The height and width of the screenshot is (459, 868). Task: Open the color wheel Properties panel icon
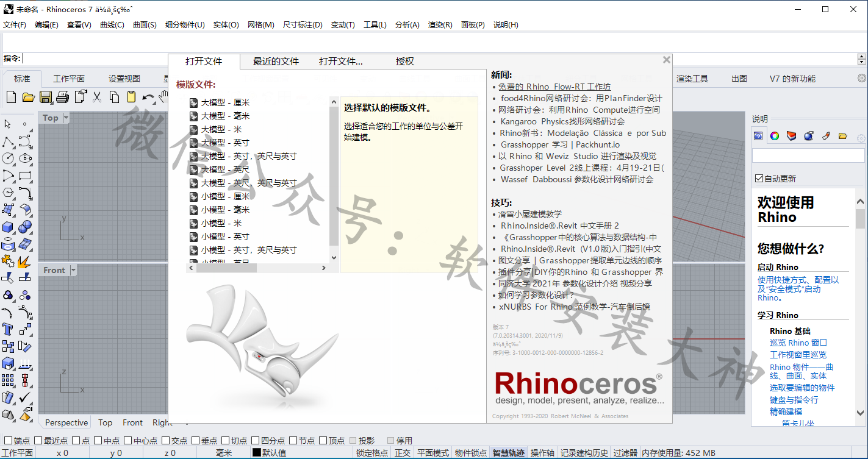[775, 136]
